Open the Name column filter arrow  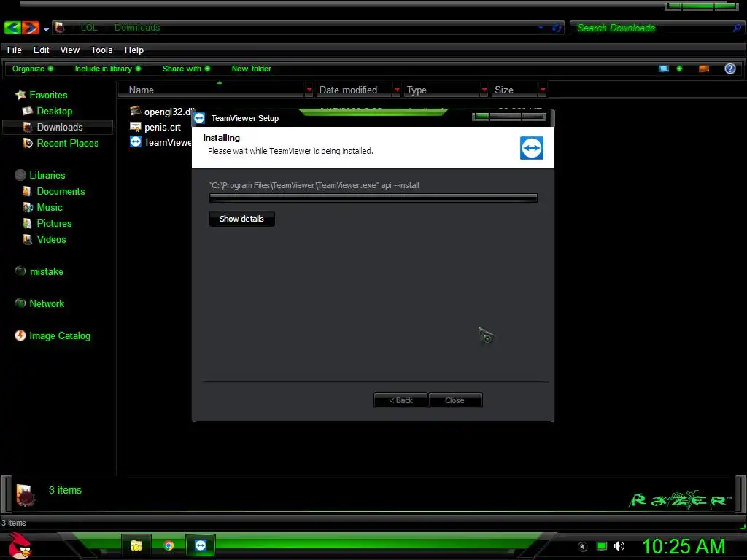309,90
